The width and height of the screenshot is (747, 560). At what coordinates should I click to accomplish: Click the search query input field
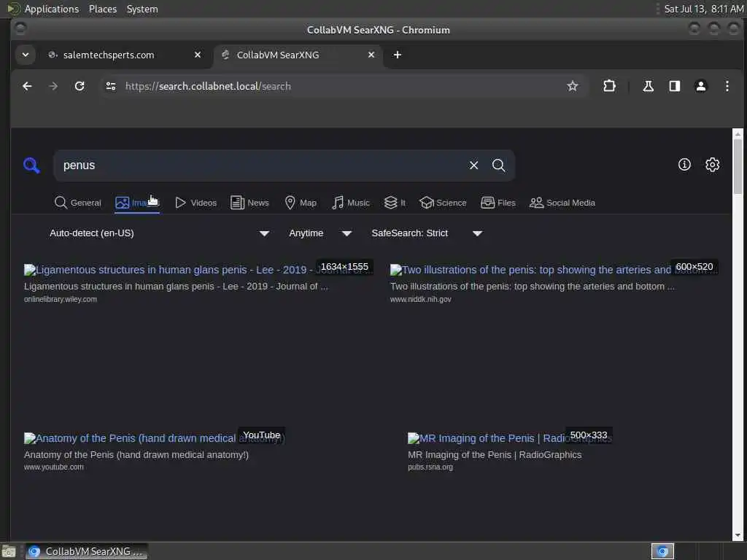[262, 166]
